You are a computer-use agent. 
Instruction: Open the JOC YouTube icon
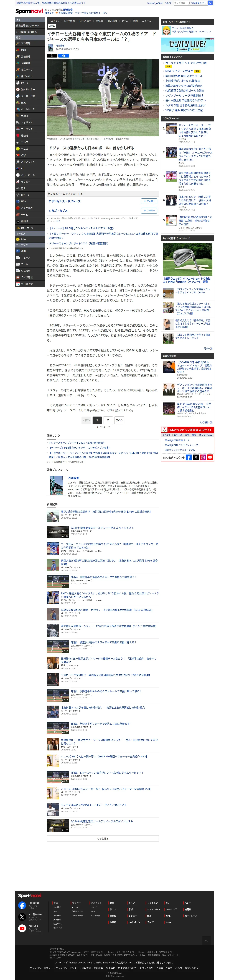210,457
